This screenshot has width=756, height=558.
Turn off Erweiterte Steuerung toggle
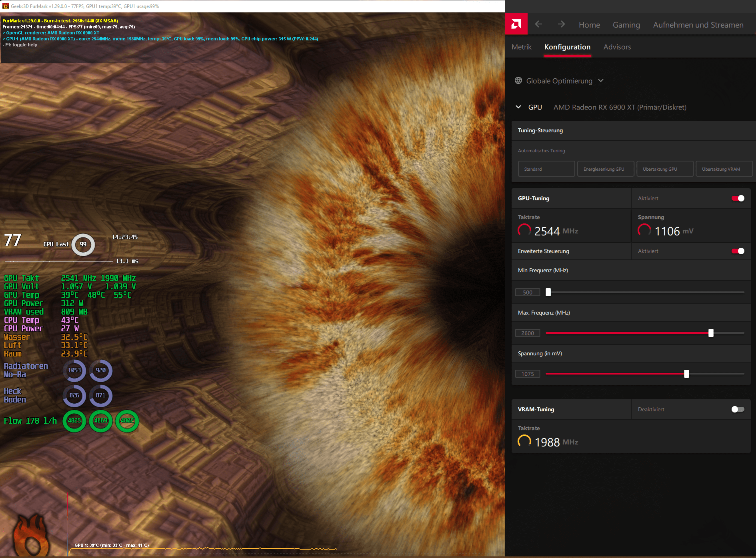pos(738,251)
